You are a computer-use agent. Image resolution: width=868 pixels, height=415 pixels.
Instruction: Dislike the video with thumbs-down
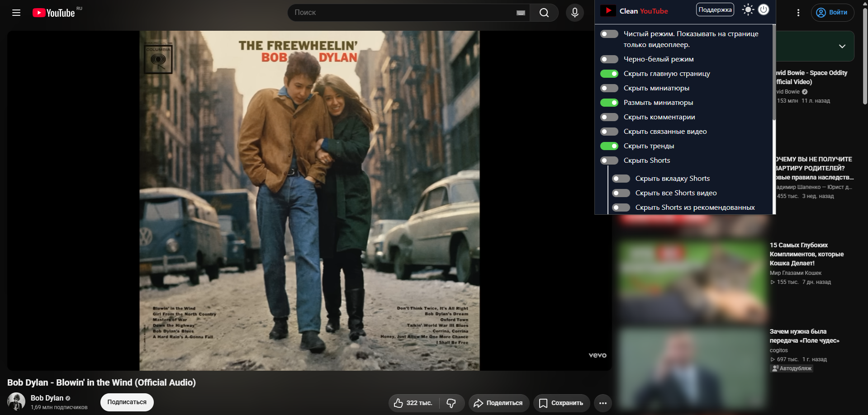click(x=451, y=403)
